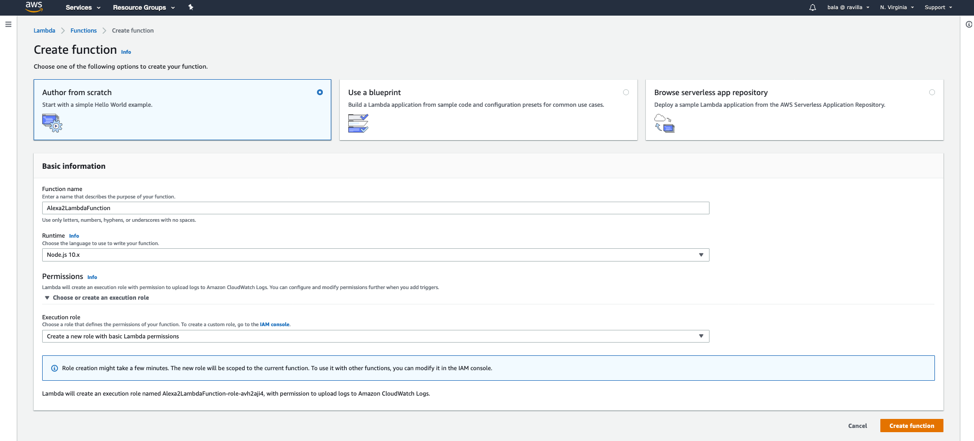Select the Author from scratch radio button
Image resolution: width=974 pixels, height=441 pixels.
click(x=320, y=92)
